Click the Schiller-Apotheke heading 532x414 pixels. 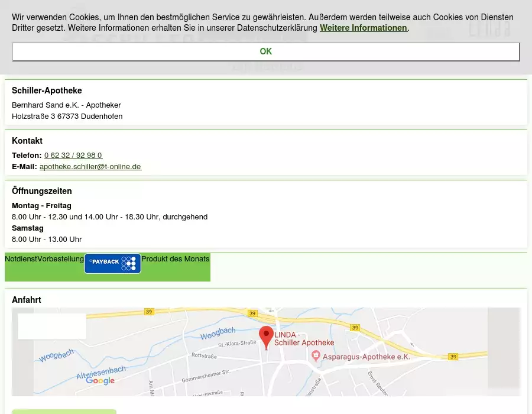(x=47, y=90)
